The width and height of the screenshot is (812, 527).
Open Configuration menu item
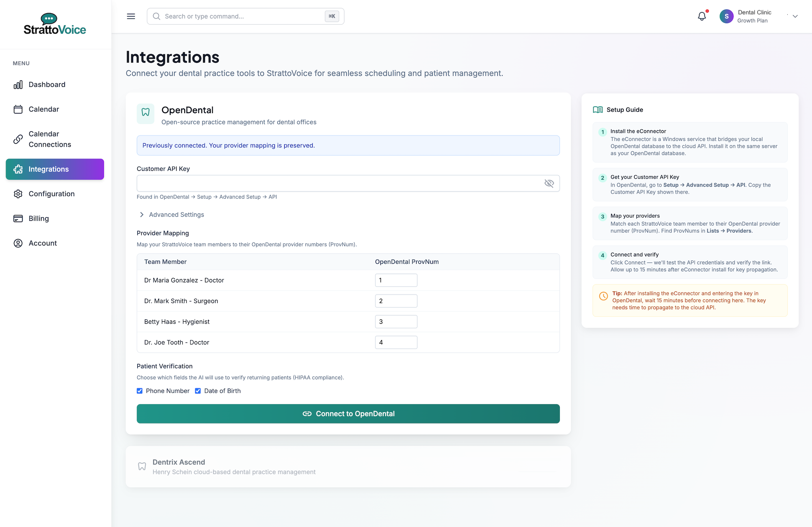pos(55,194)
